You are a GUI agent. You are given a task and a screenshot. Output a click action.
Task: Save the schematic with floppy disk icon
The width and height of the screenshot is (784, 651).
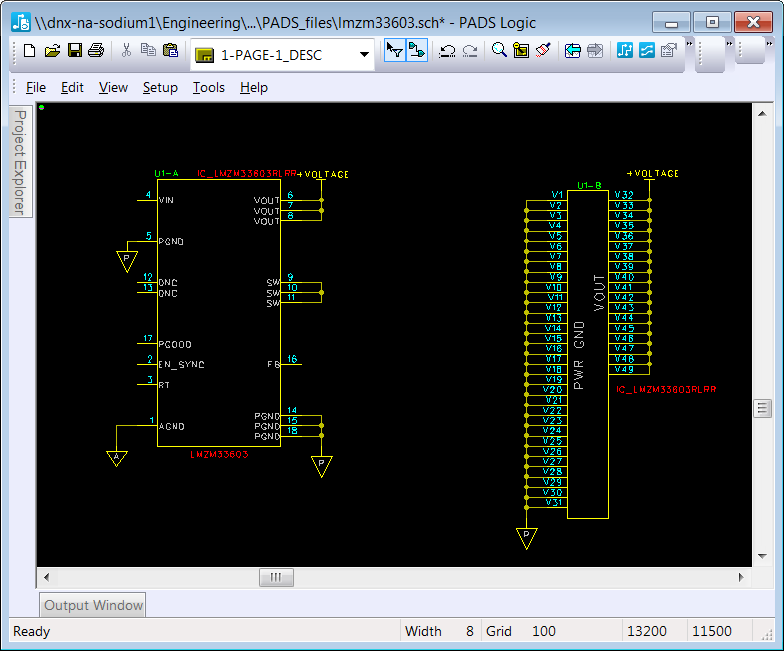(x=74, y=50)
